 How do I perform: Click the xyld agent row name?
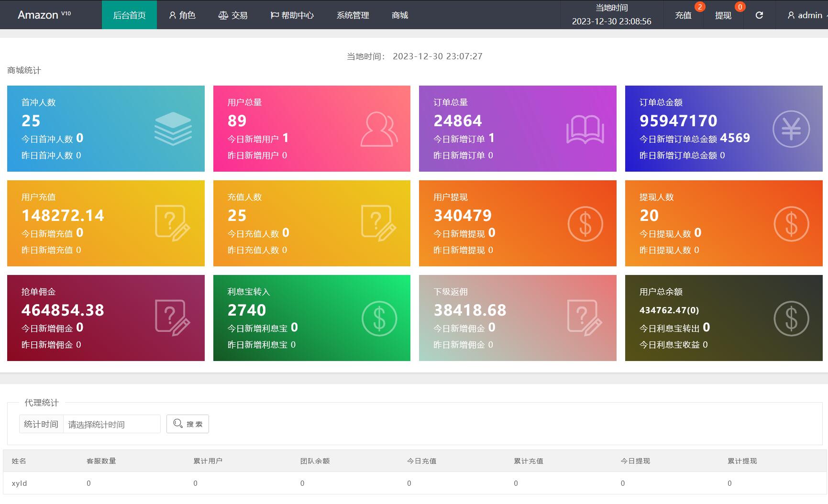point(20,483)
